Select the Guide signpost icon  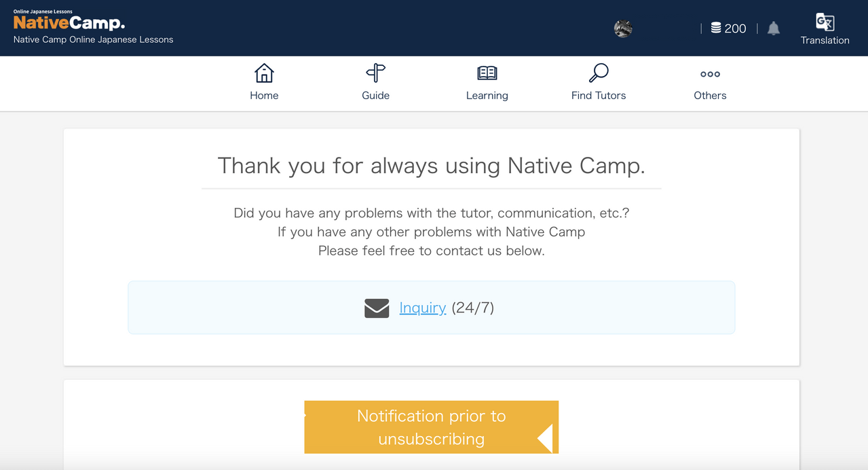click(x=375, y=72)
